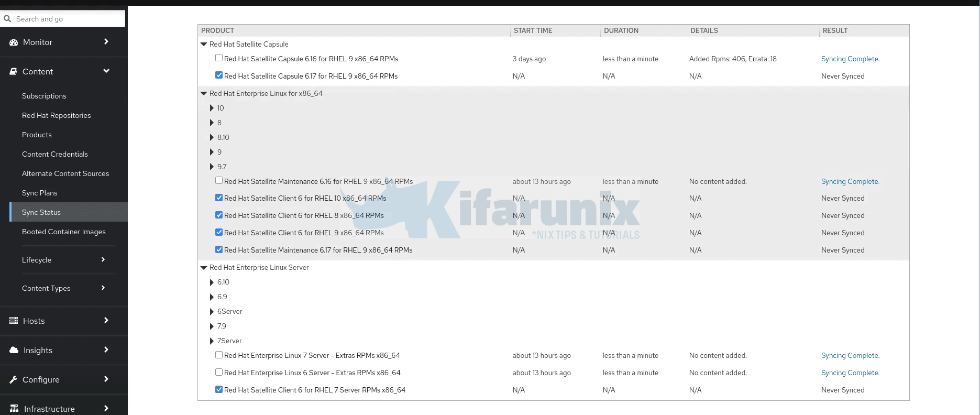
Task: Click the '3 days ago' start time
Action: pos(529,59)
